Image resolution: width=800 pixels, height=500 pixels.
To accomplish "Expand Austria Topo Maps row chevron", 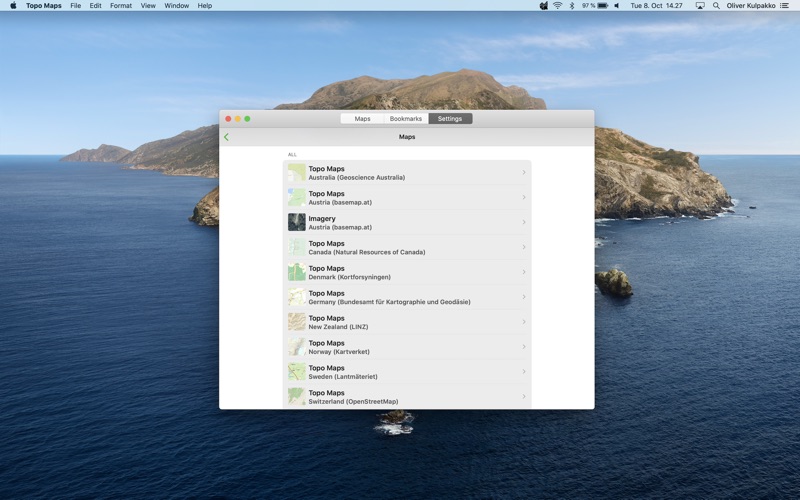I will [524, 197].
